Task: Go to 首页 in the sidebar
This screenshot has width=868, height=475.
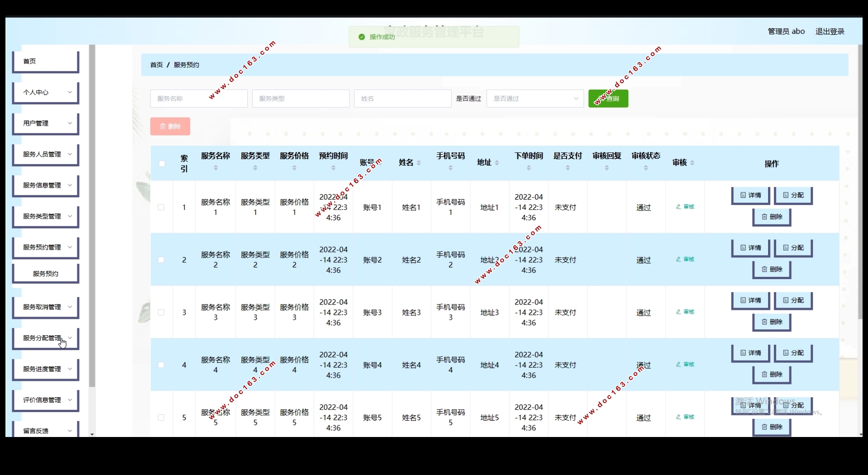Action: click(46, 61)
